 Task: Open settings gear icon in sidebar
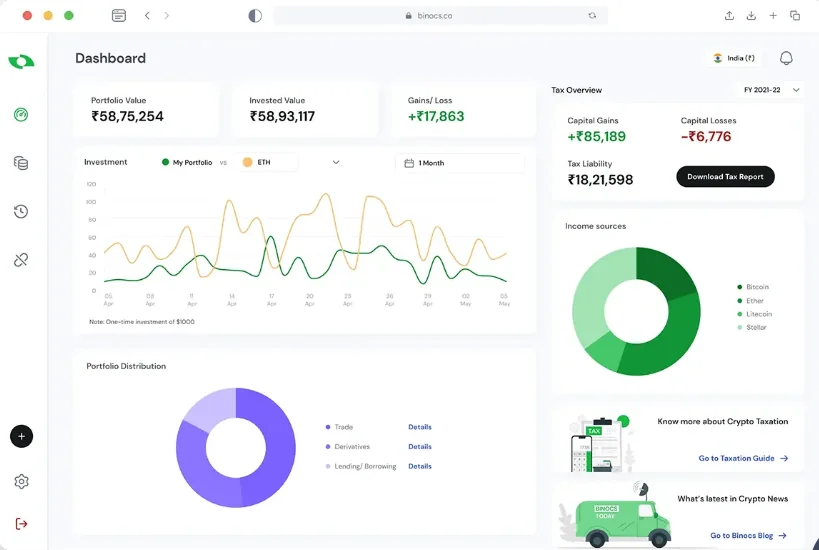click(21, 482)
